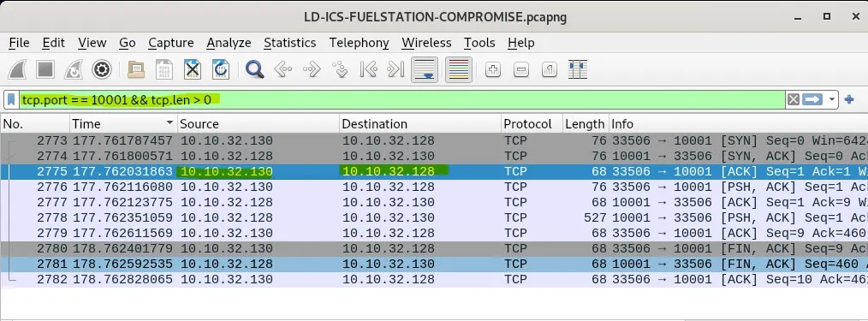Select packet 2780 FIN, ACK row
This screenshot has width=868, height=321.
[434, 249]
